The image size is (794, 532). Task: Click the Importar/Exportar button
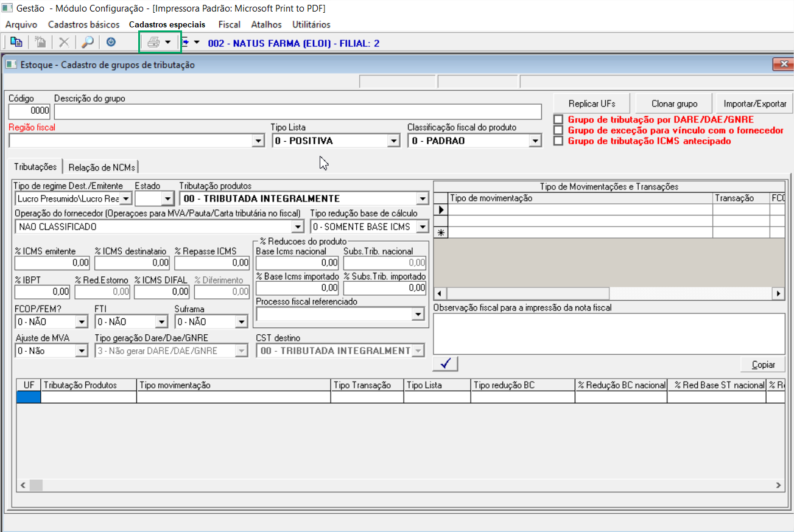pos(755,103)
